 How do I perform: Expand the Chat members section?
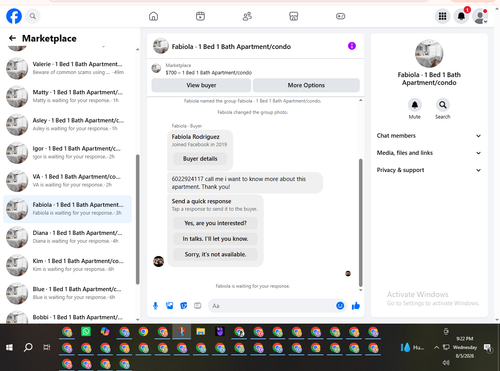click(429, 136)
